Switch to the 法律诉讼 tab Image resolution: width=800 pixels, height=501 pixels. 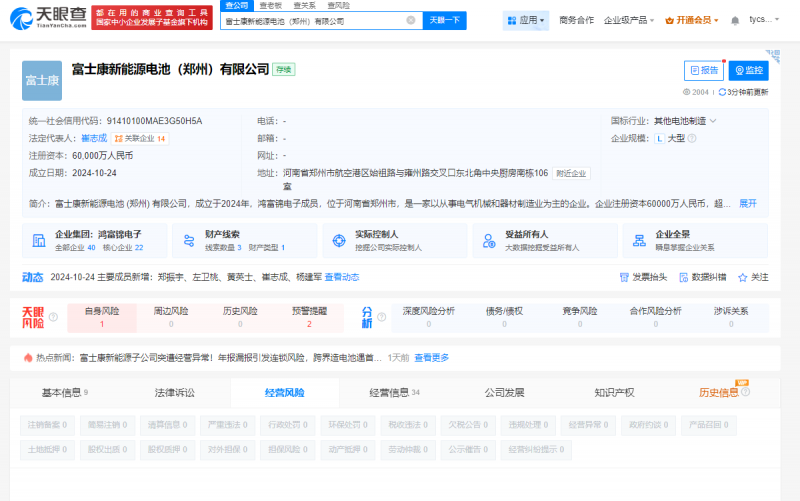pyautogui.click(x=174, y=392)
